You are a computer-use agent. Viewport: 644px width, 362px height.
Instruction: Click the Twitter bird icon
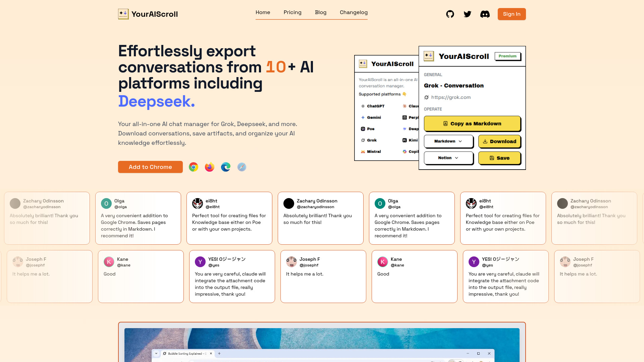[x=467, y=14]
